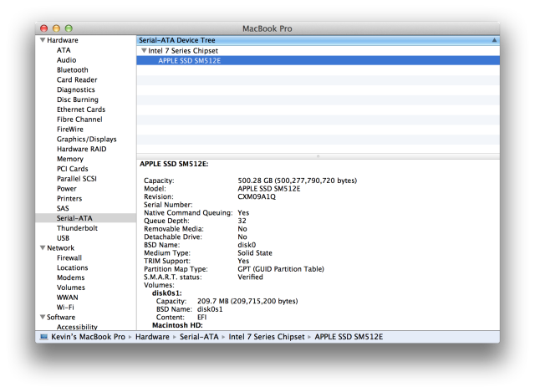
Task: Toggle sort arrow on Serial-ATA Device Tree header
Action: pyautogui.click(x=494, y=40)
